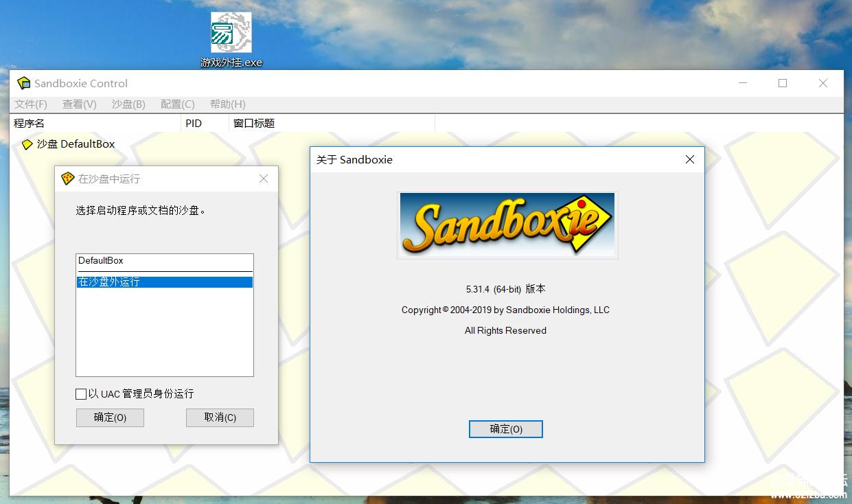Select the 沙盘 DefaultBox tree row
The width and height of the screenshot is (852, 504).
coord(69,144)
